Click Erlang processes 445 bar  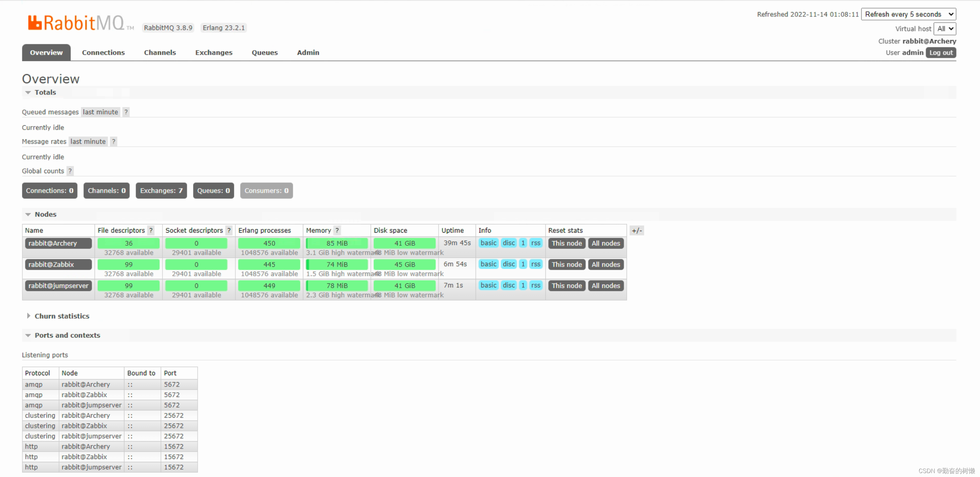point(269,264)
